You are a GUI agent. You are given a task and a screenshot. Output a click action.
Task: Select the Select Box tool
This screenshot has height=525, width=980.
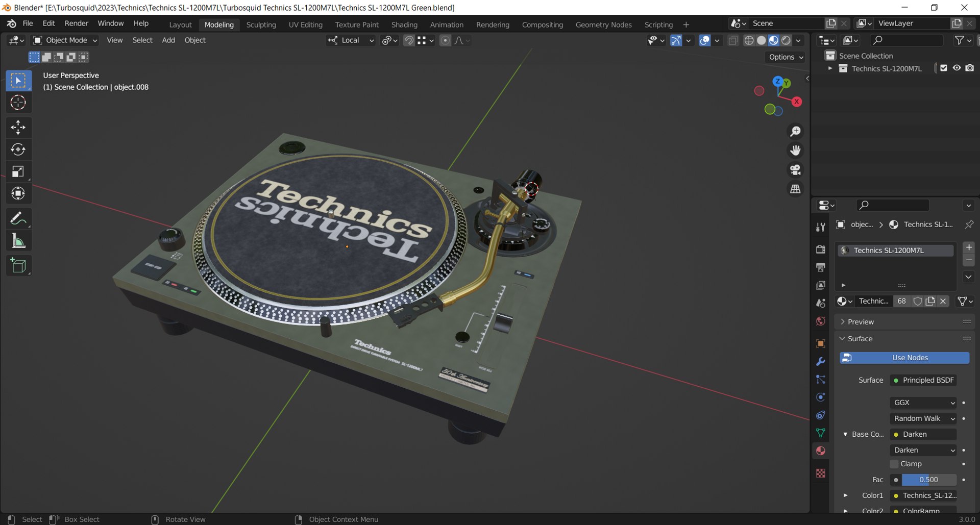pos(18,81)
